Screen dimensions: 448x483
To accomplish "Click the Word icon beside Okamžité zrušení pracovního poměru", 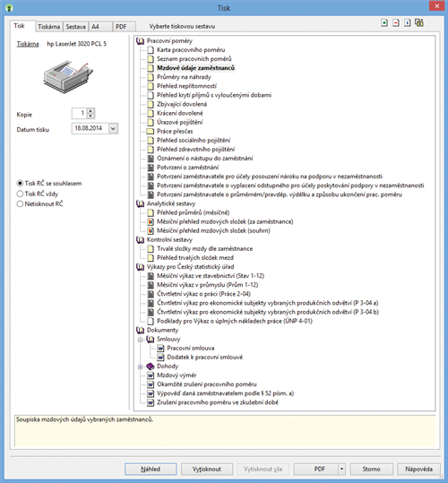I will (x=151, y=384).
